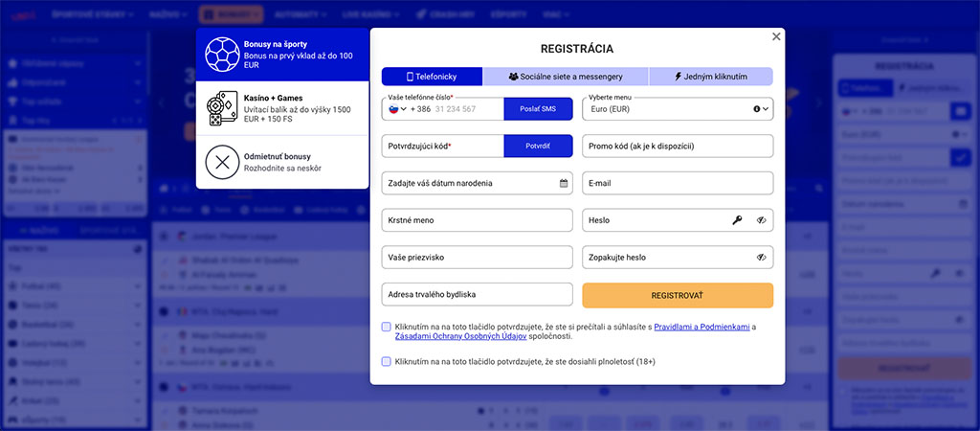
Task: Choose the Kasíno + Games cards icon
Action: [222, 109]
